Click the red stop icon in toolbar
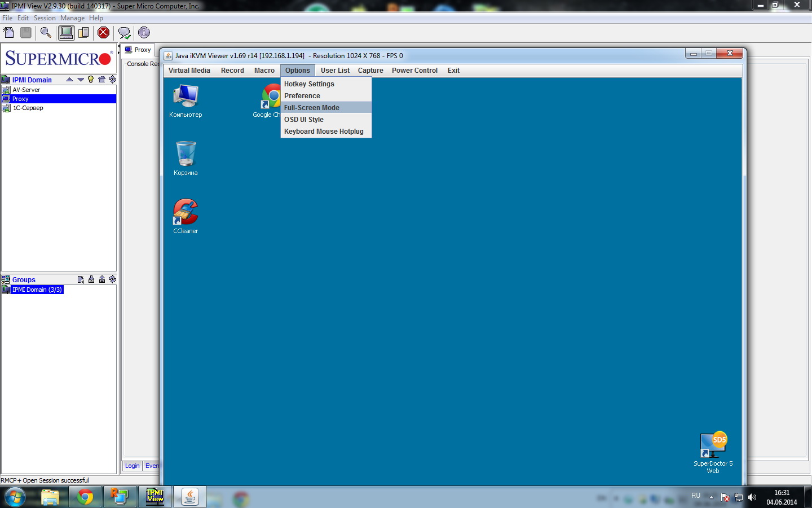Image resolution: width=812 pixels, height=508 pixels. pyautogui.click(x=103, y=33)
